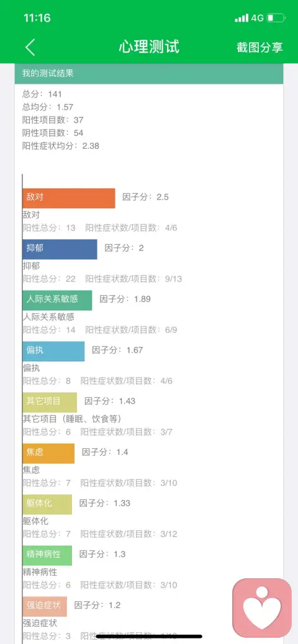The image size is (298, 644).
Task: Tap the 因子分: 2.5 label beside 敌对
Action: [x=146, y=196]
